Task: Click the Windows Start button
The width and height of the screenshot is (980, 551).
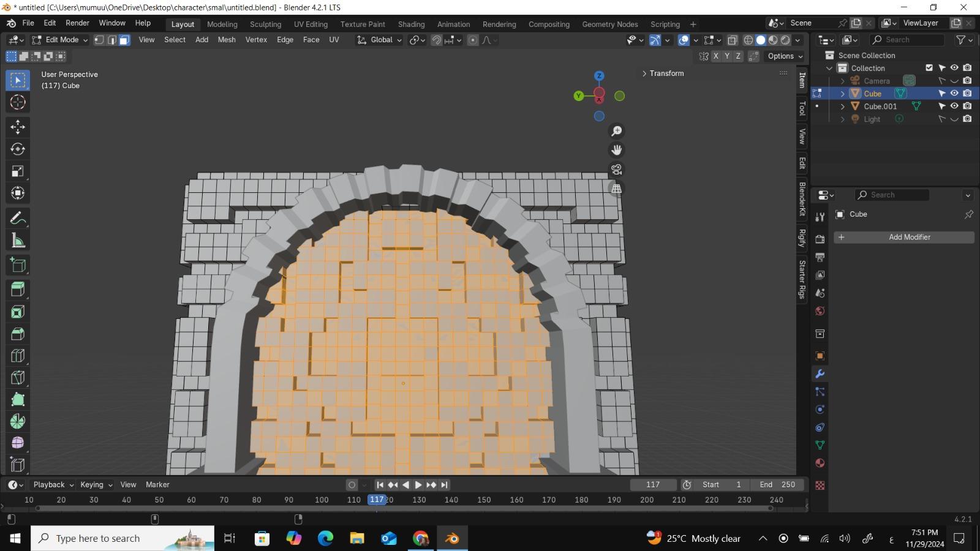Action: coord(15,538)
